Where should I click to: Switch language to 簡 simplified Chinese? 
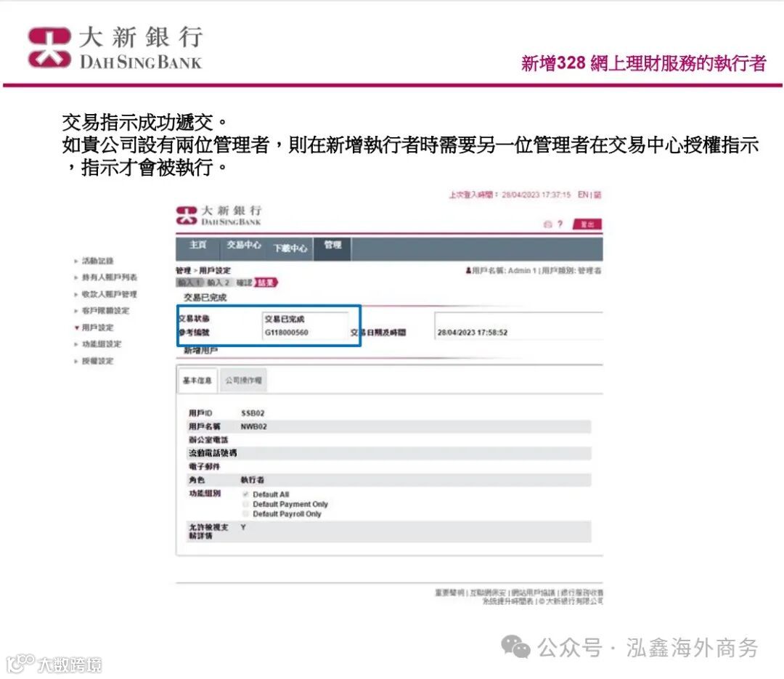(597, 195)
